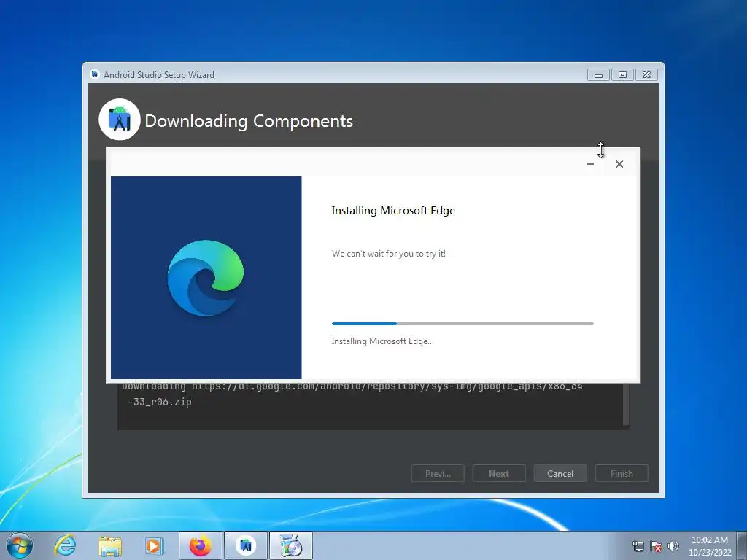Click the log panel vertical scrollbar
Image resolution: width=747 pixels, height=560 pixels.
pos(626,405)
